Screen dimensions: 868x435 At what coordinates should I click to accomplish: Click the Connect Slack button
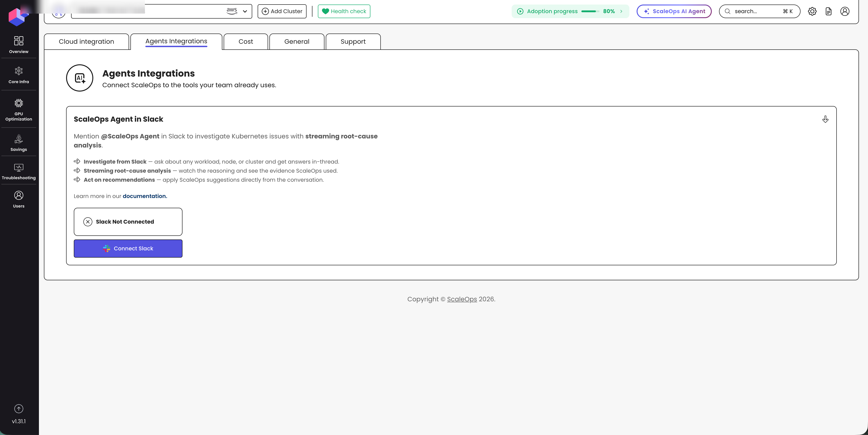coord(128,249)
